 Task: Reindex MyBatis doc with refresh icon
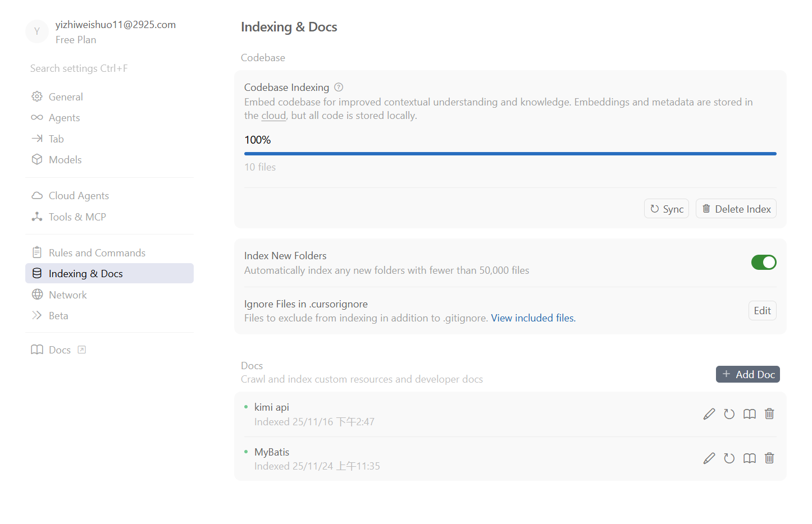tap(729, 458)
